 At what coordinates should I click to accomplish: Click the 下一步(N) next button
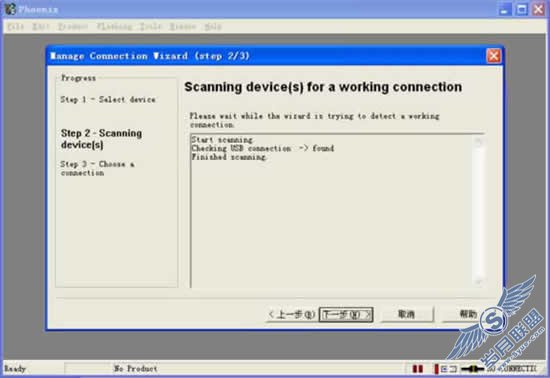click(346, 315)
